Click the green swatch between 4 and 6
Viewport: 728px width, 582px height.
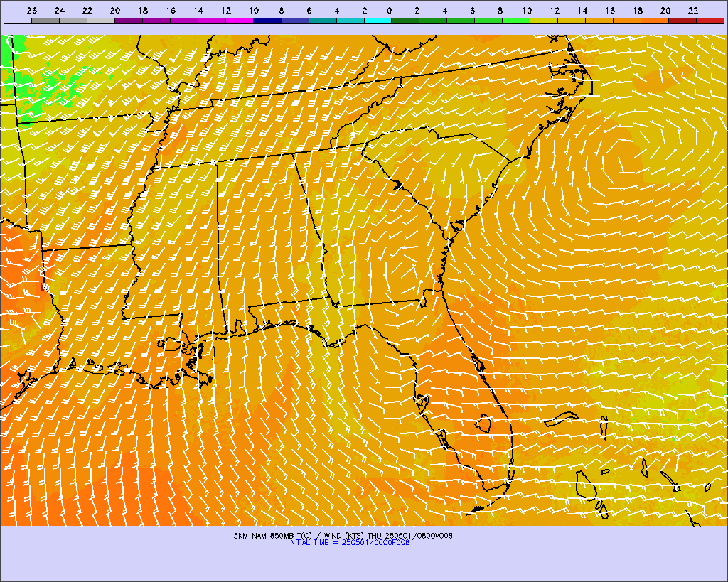click(461, 21)
